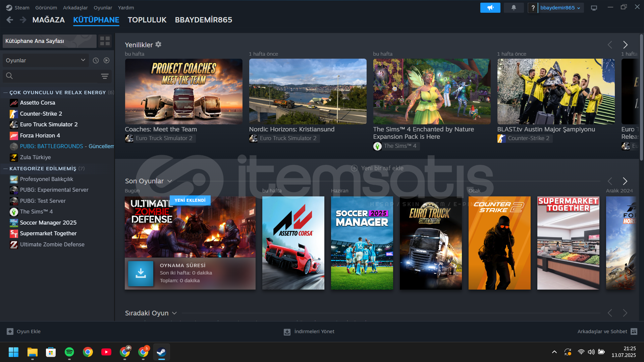Image resolution: width=644 pixels, height=362 pixels.
Task: Switch library to grid collections view
Action: (x=105, y=41)
